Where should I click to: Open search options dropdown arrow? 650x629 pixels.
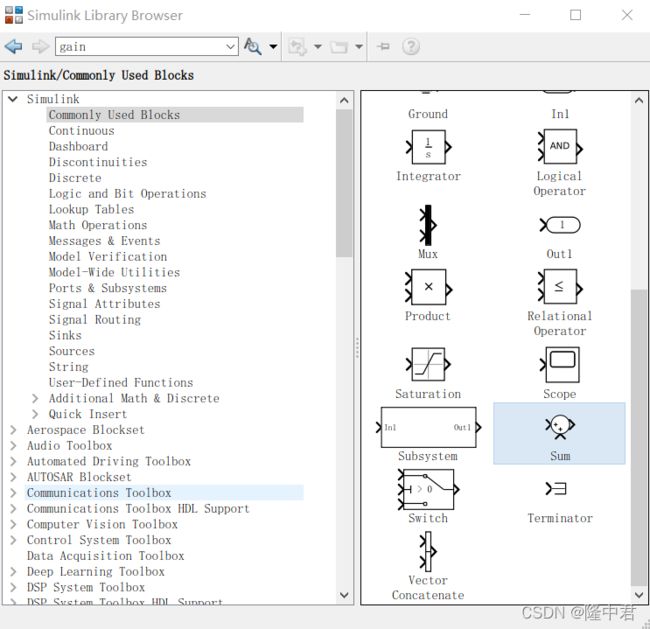pyautogui.click(x=273, y=46)
